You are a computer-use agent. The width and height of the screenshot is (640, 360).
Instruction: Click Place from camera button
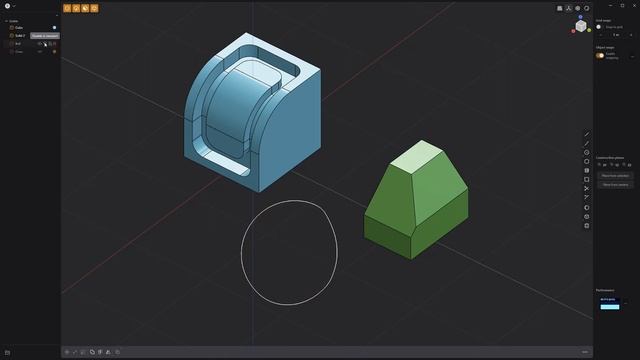pyautogui.click(x=616, y=184)
